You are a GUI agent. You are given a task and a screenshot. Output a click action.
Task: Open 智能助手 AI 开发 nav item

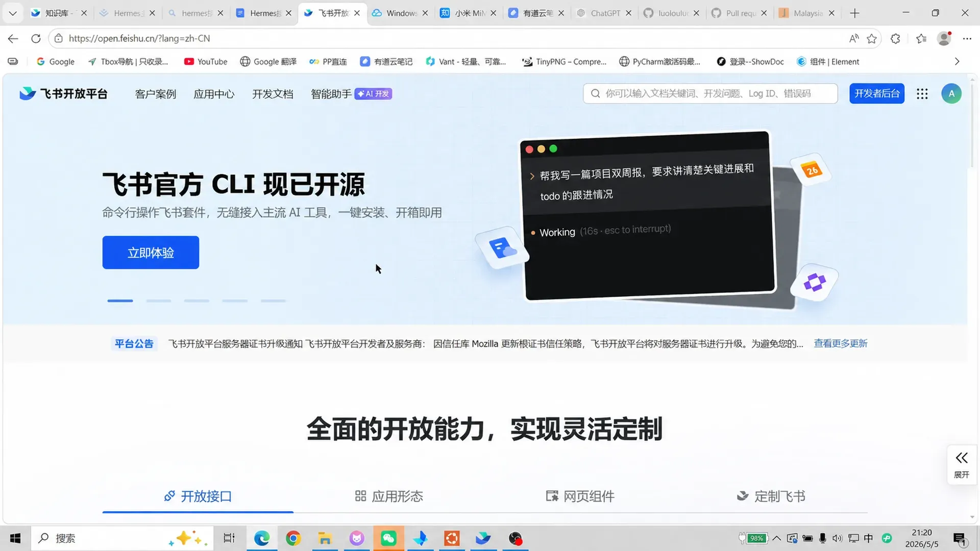tap(351, 94)
